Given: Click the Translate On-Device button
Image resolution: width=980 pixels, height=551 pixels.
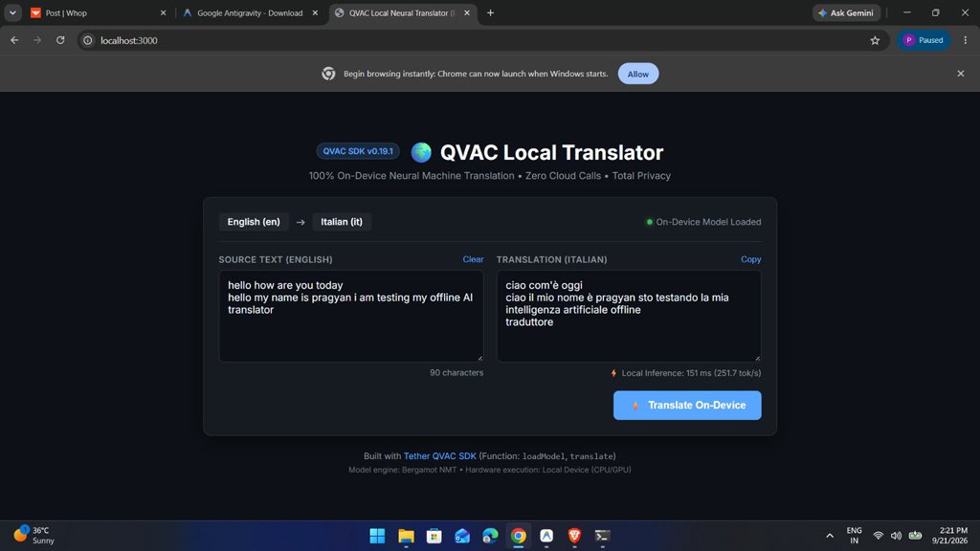Looking at the screenshot, I should click(x=687, y=405).
